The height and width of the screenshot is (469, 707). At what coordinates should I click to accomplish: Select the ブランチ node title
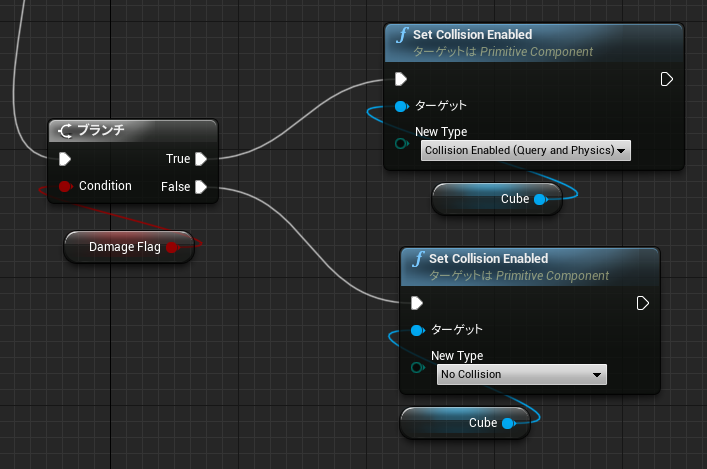101,130
